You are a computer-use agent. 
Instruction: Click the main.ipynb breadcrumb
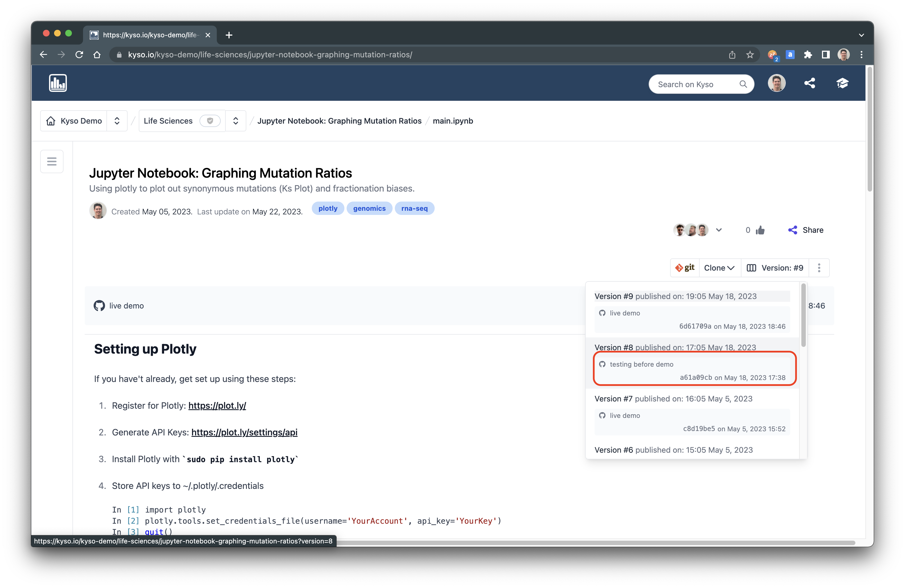pos(453,121)
